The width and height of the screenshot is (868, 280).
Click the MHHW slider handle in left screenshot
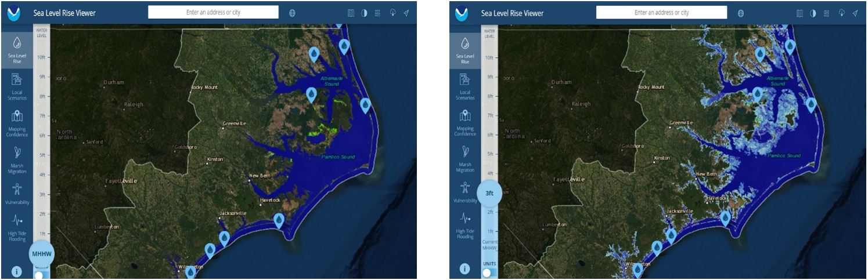tap(42, 253)
